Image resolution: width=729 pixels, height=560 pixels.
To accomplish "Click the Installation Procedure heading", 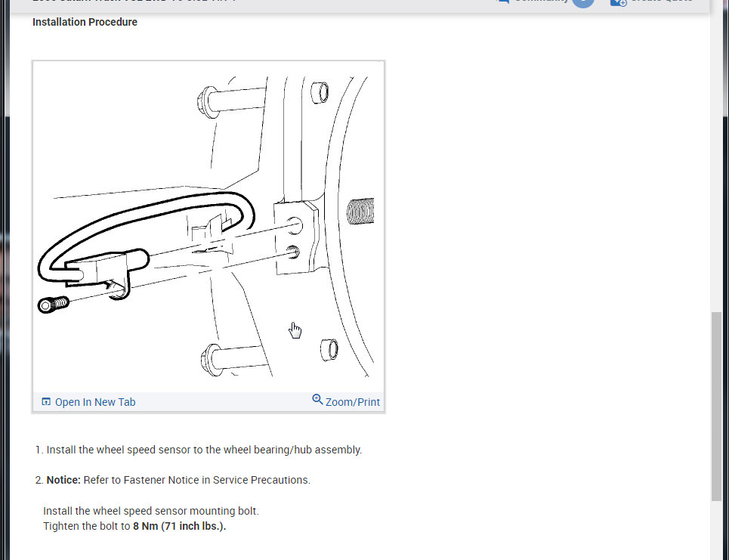I will pos(85,22).
